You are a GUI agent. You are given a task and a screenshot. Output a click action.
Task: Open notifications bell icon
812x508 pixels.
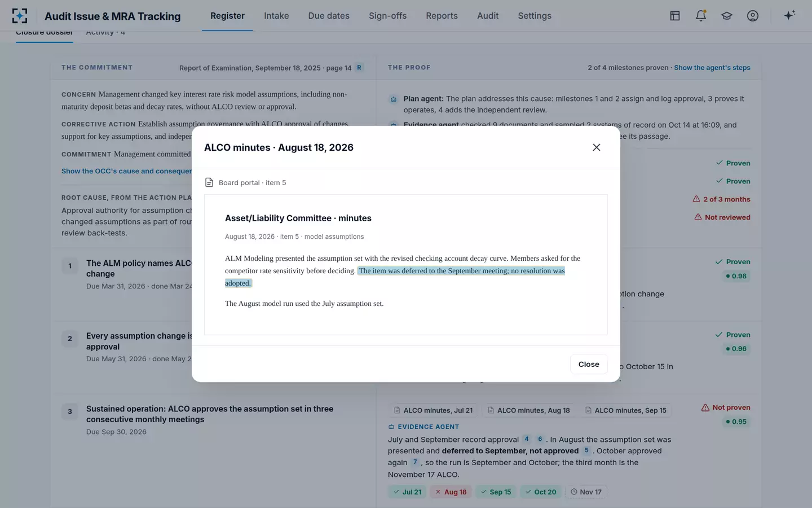click(x=701, y=16)
